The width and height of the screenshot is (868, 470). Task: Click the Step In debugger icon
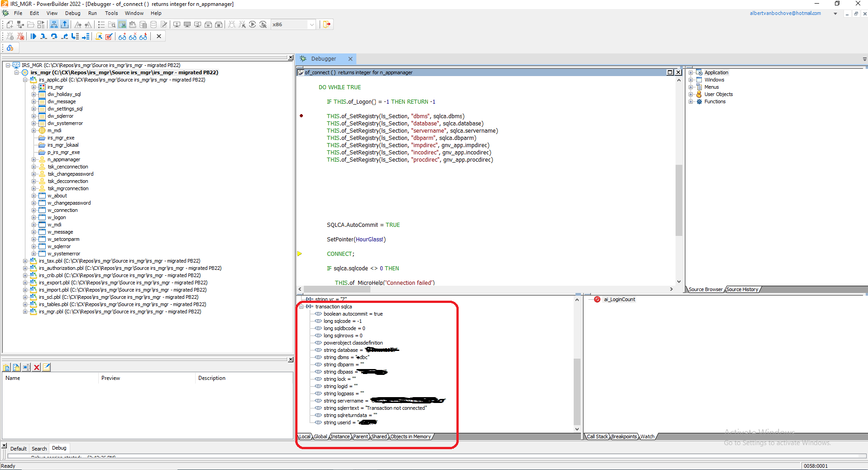point(43,37)
